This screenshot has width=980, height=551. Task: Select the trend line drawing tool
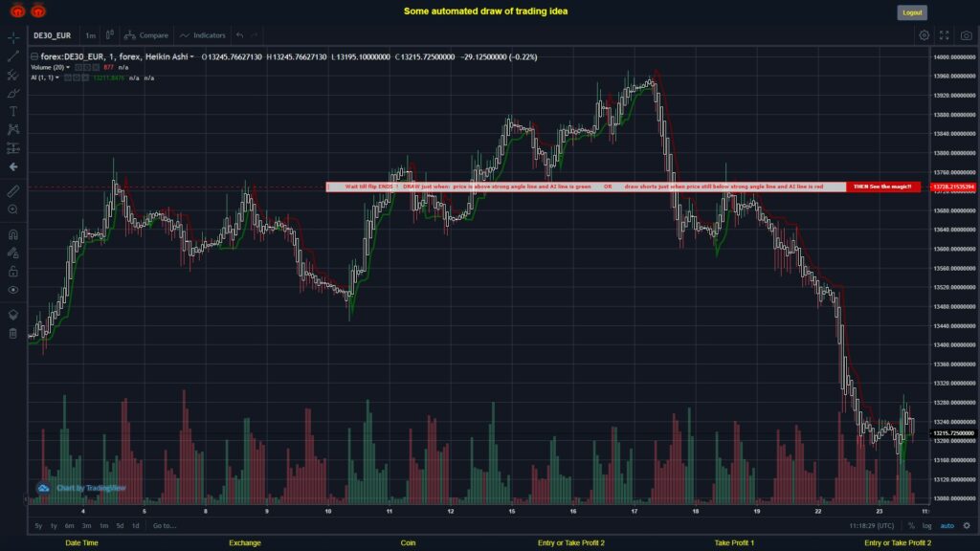click(13, 56)
